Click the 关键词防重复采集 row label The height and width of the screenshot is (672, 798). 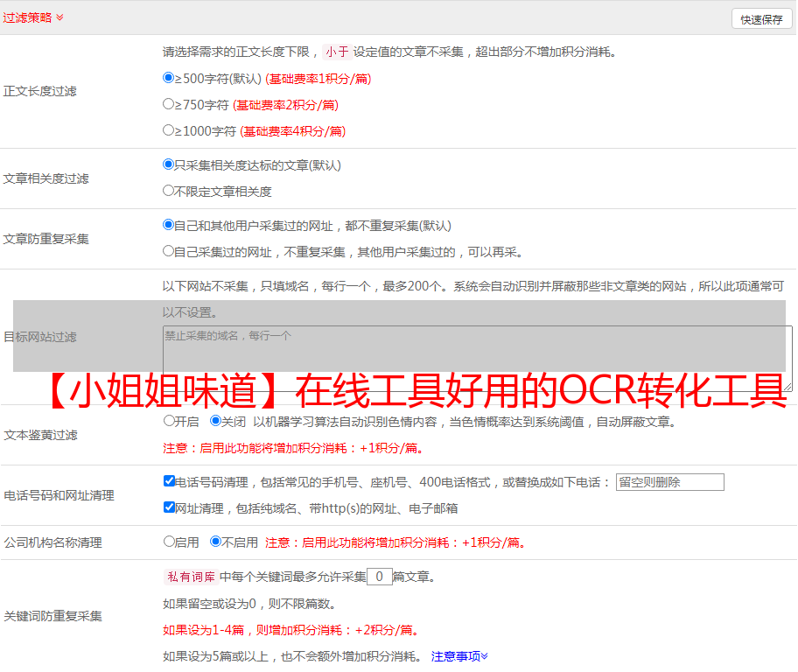[52, 616]
